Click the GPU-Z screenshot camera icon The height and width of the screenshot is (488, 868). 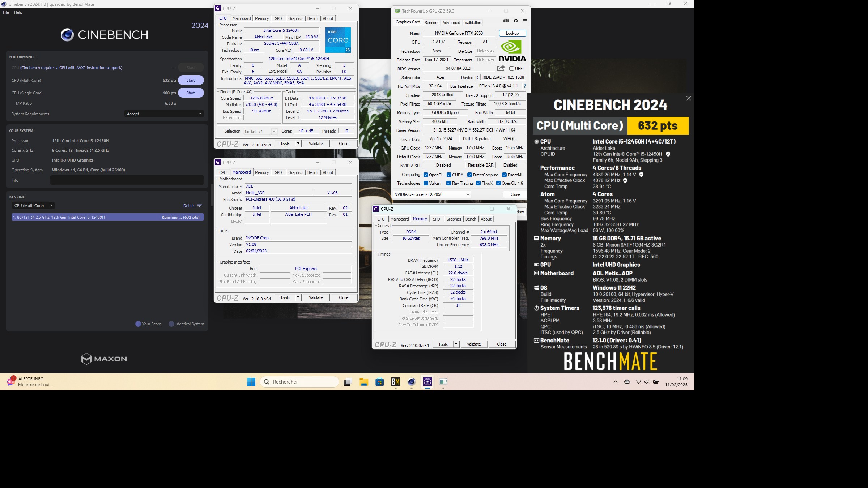[x=506, y=21]
